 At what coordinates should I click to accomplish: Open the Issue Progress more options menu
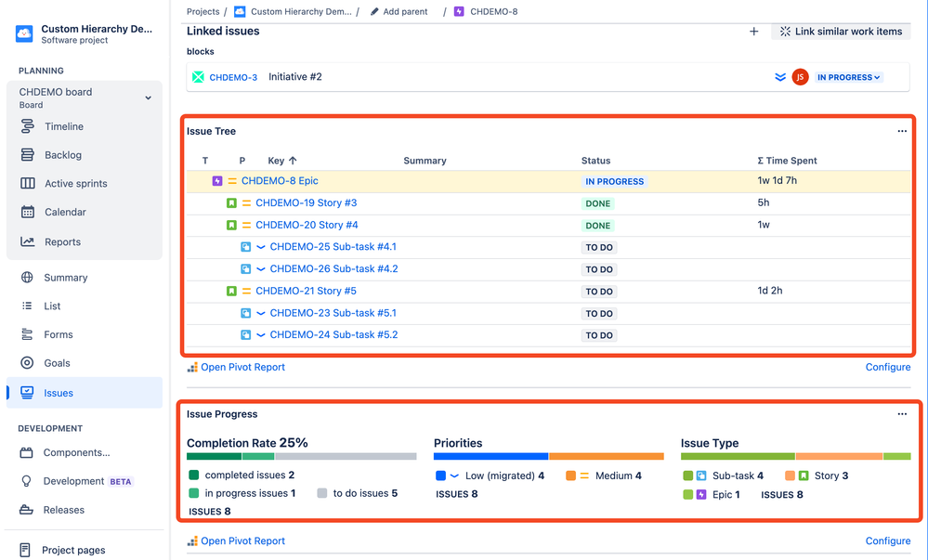(902, 414)
